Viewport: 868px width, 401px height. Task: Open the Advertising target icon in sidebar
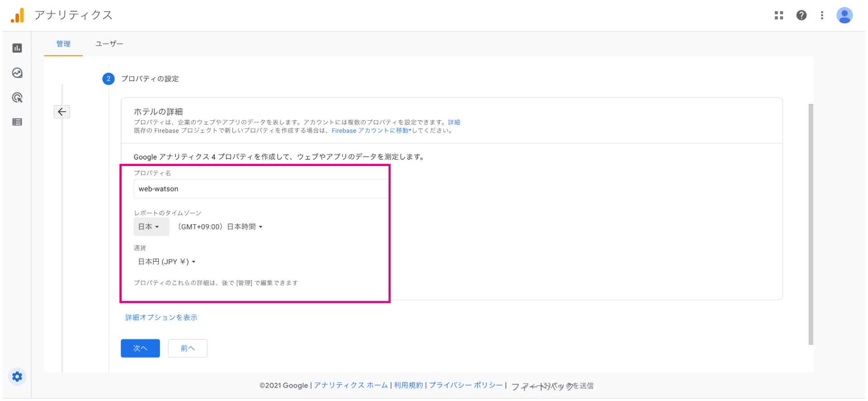point(17,98)
